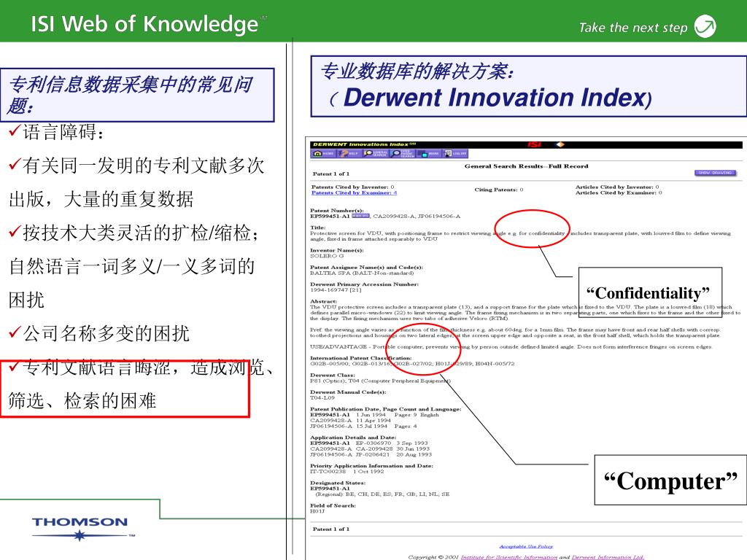Screen dimensions: 747x560
Task: Click the priority application IT-TO00238 line
Action: tap(347, 472)
